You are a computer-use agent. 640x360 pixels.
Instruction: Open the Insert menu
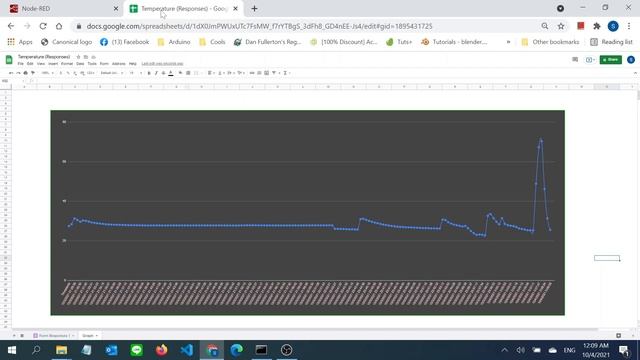(53, 64)
